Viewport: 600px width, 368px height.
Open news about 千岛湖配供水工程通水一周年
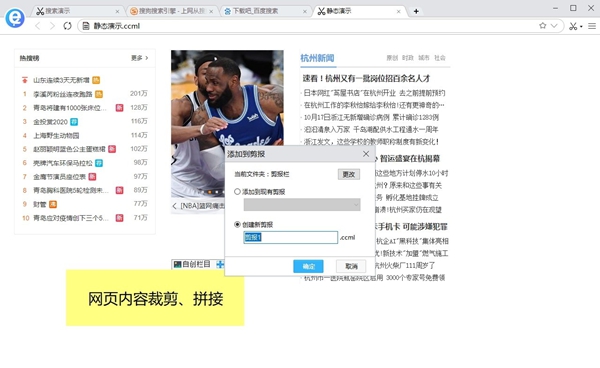(371, 130)
